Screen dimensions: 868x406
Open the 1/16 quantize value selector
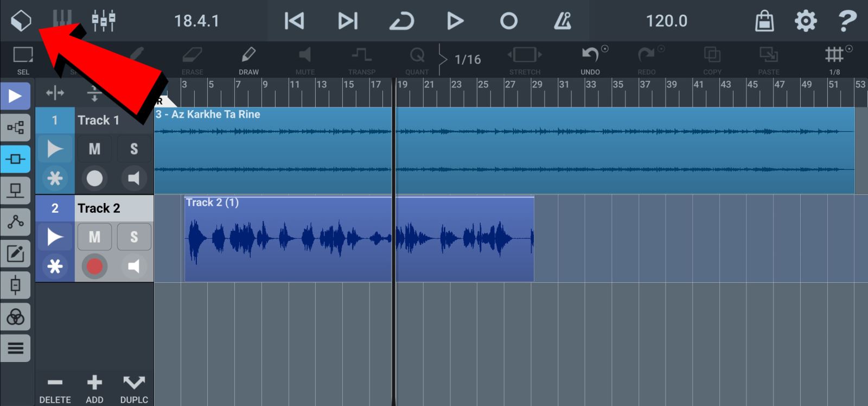pos(467,60)
